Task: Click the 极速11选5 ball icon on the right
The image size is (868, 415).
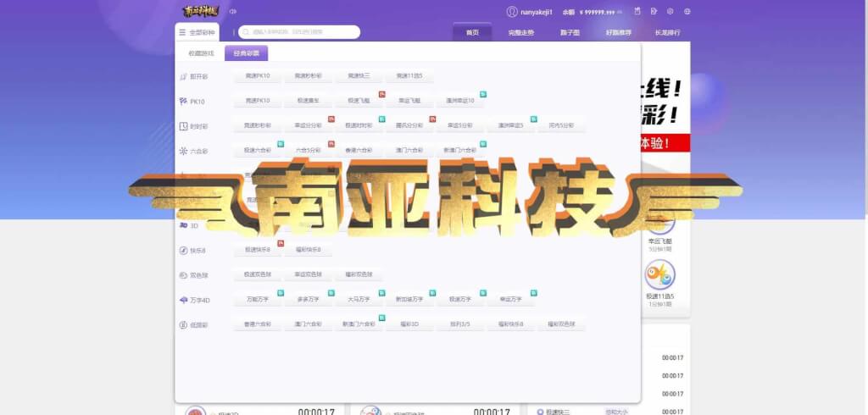Action: pos(659,274)
